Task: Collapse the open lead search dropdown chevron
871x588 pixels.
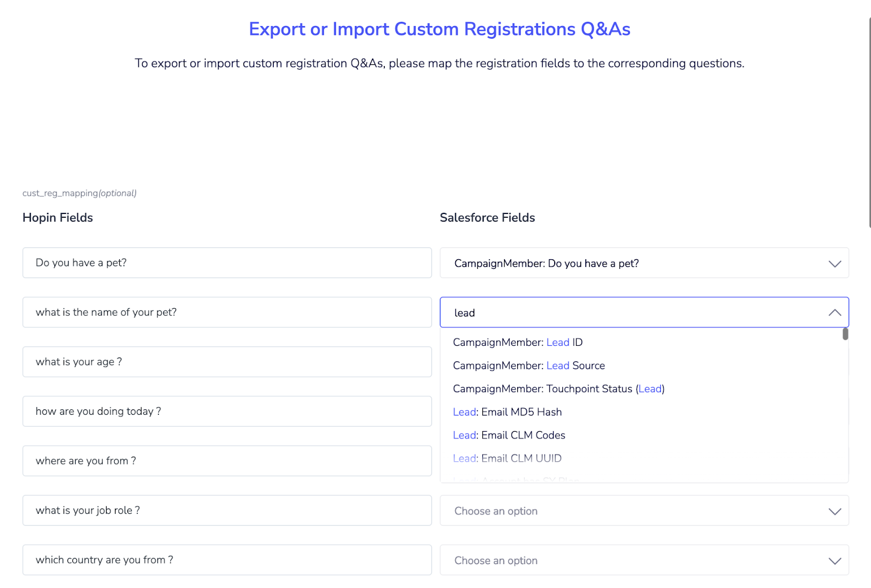Action: point(835,313)
